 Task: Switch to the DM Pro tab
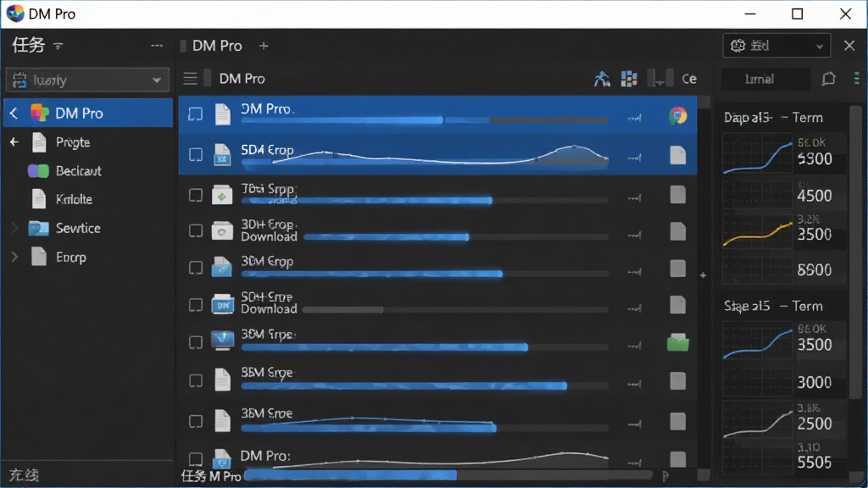(x=216, y=46)
